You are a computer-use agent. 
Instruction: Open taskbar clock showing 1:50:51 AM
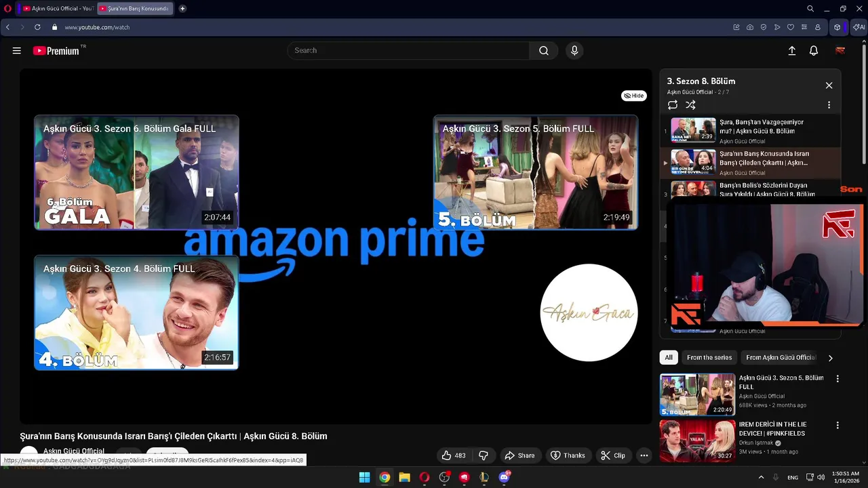click(846, 477)
